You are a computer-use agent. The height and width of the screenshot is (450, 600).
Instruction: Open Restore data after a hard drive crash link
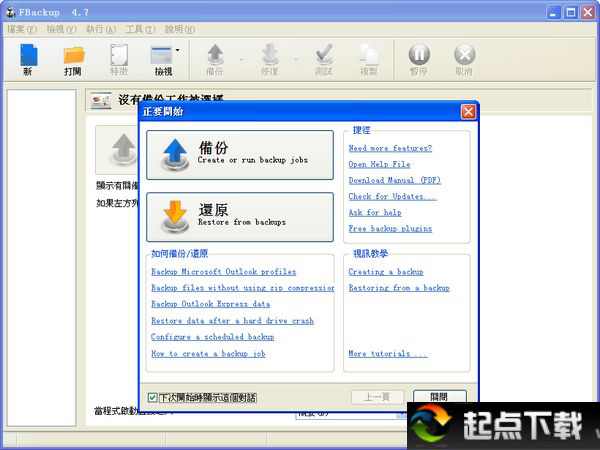point(233,321)
